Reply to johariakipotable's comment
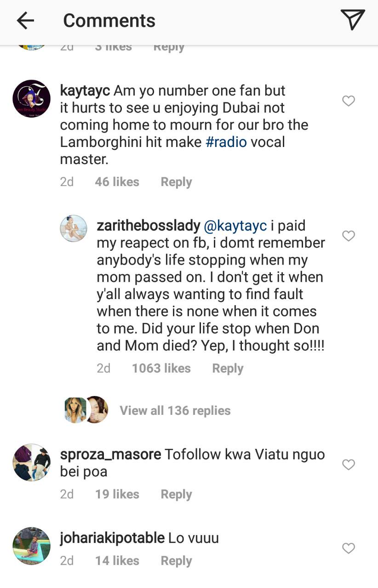378x588 pixels. click(x=176, y=561)
